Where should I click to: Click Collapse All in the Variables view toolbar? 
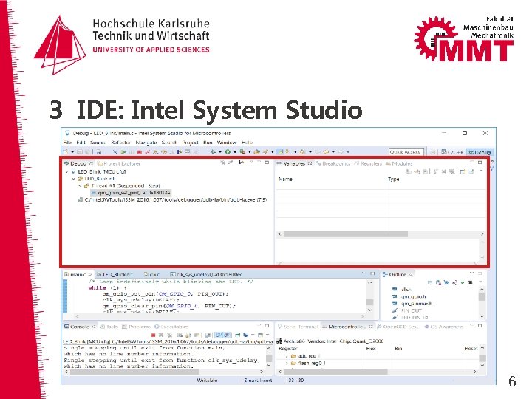[425, 171]
